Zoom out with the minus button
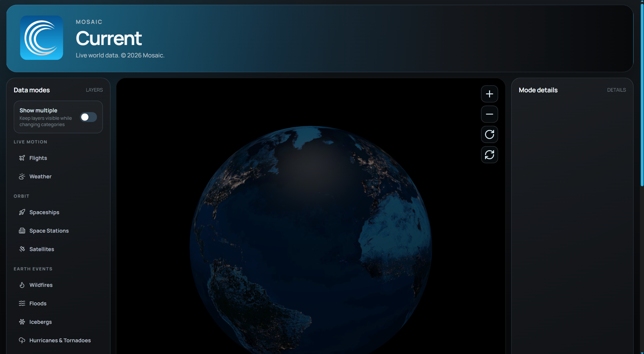 click(489, 114)
